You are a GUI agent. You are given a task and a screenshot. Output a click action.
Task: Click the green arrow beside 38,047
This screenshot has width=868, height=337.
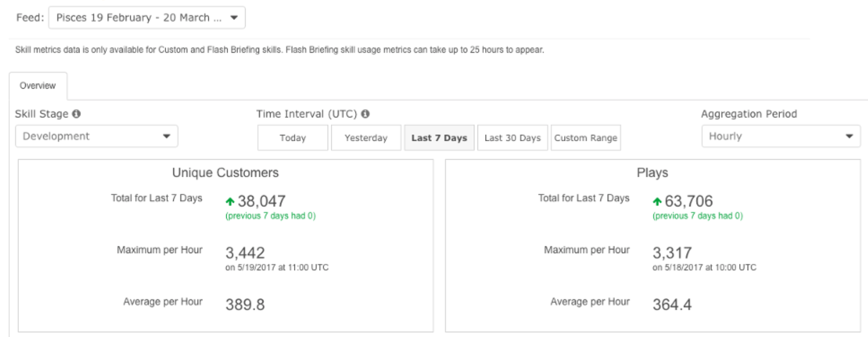230,202
